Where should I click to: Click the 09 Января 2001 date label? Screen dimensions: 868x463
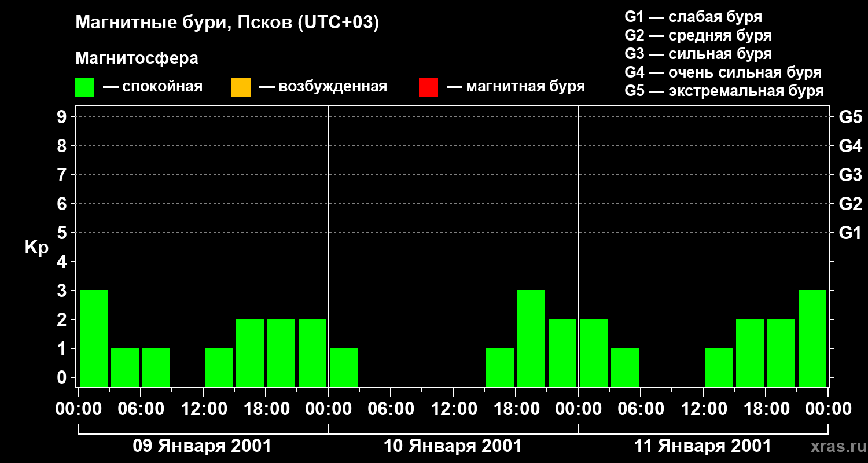click(202, 446)
